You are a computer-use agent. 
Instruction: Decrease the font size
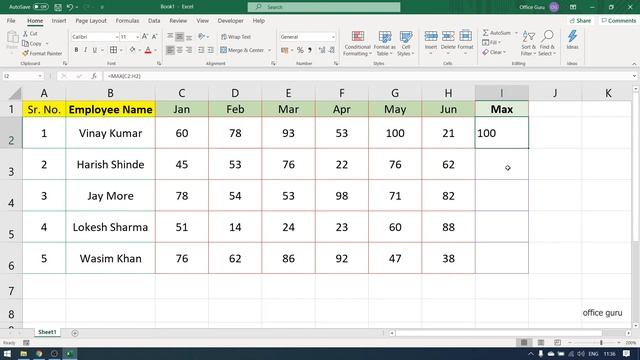(x=154, y=37)
